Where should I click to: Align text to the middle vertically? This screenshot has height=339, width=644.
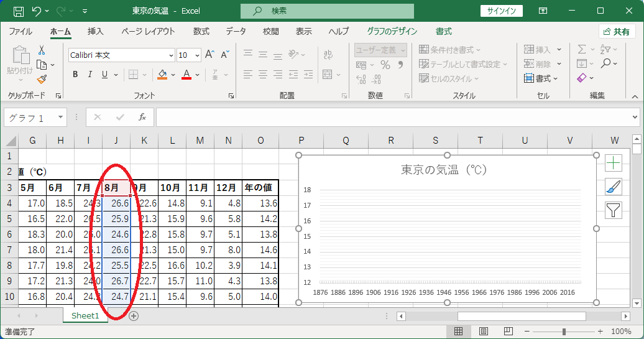[263, 54]
